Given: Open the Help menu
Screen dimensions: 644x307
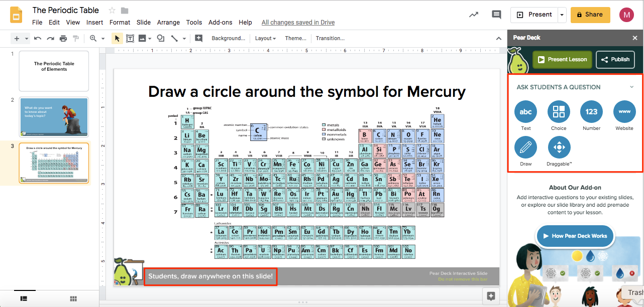Looking at the screenshot, I should [x=245, y=23].
